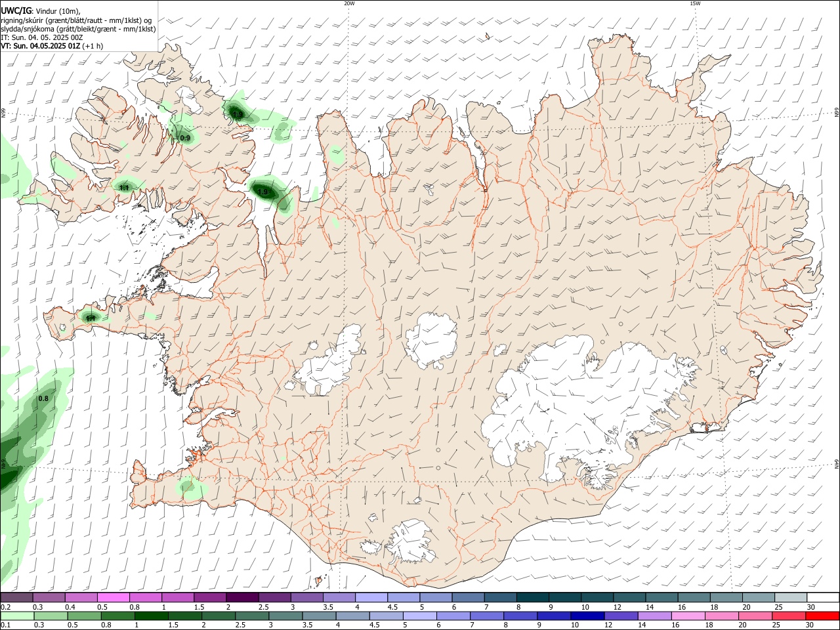840x630 pixels.
Task: Click the 0.1 label in the rain legend
Action: [x=5, y=625]
